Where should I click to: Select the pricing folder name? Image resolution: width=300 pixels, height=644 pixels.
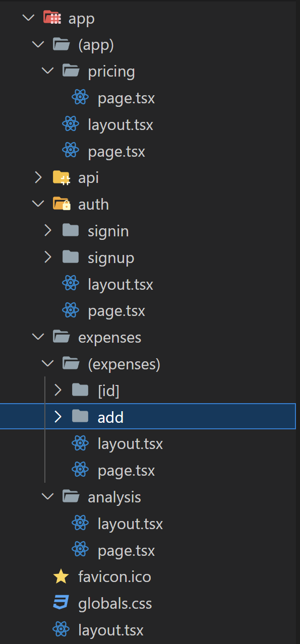[x=111, y=72]
